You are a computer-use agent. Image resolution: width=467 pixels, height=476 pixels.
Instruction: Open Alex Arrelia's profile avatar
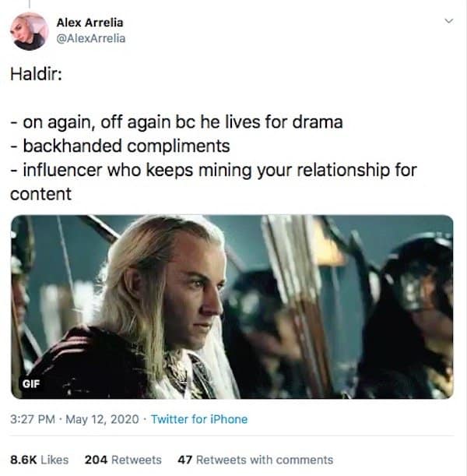[30, 31]
